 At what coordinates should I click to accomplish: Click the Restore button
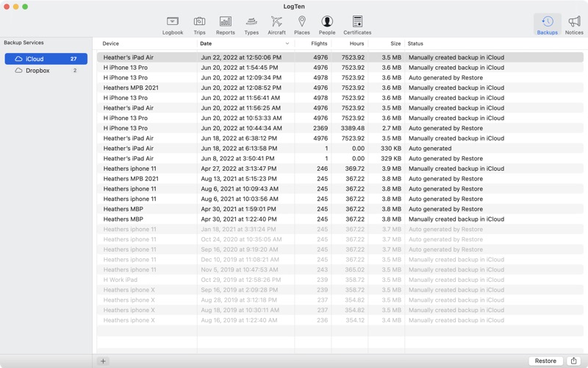point(545,361)
